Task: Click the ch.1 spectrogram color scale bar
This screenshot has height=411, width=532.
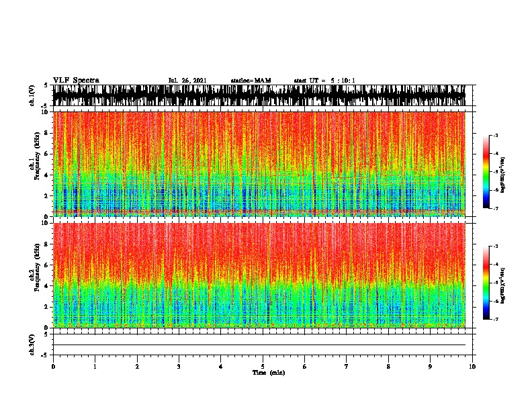Action: click(486, 172)
